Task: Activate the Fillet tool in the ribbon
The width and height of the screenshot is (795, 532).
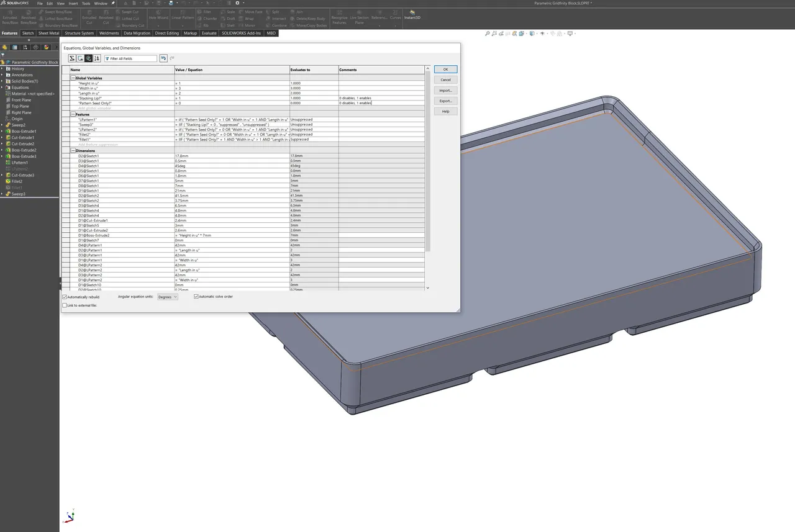Action: coord(205,11)
